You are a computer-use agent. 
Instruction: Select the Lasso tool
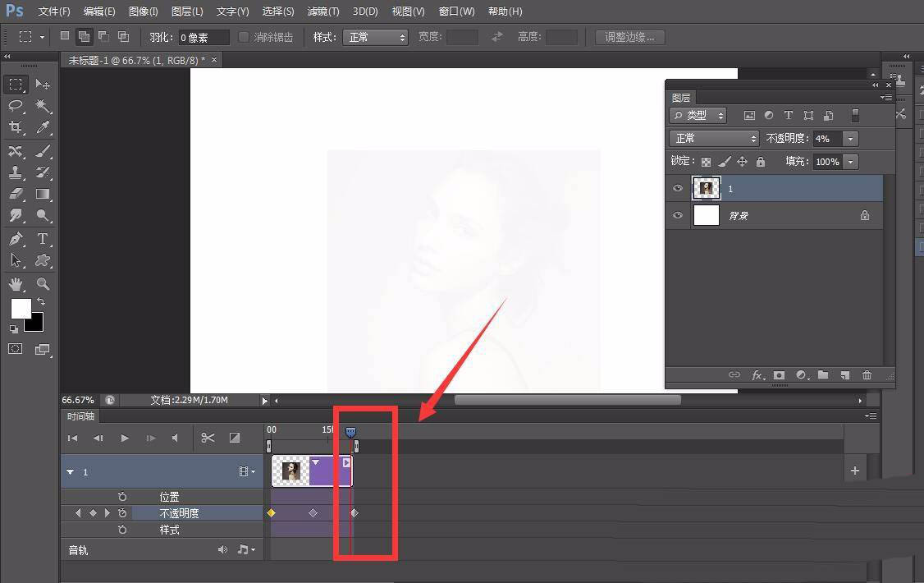[16, 106]
